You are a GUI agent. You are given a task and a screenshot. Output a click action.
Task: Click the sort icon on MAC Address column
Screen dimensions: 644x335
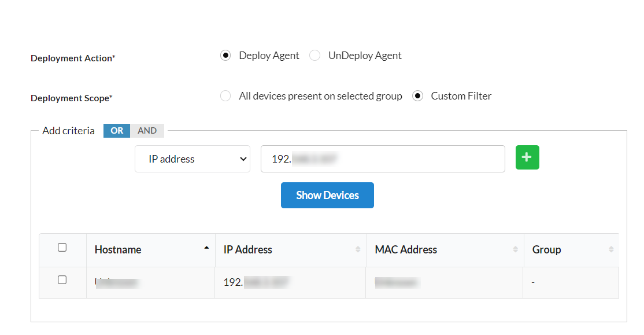click(x=515, y=249)
